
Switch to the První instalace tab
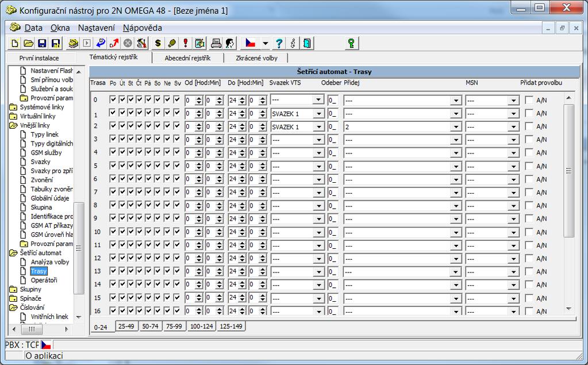point(39,58)
